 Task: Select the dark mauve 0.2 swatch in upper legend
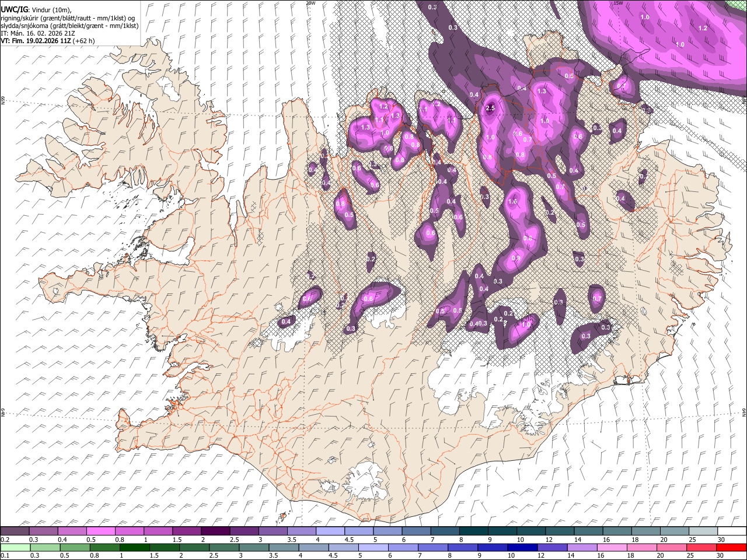pyautogui.click(x=15, y=531)
